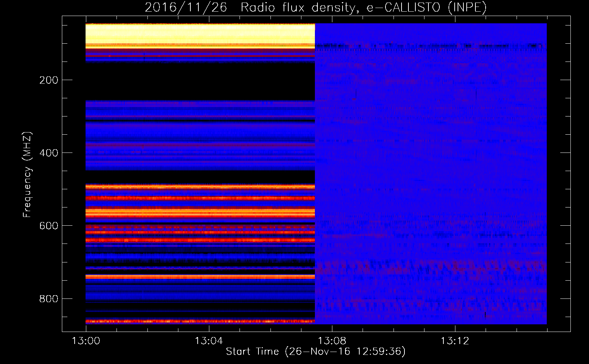Click the '13:12' time tick label
The image size is (589, 364).
pyautogui.click(x=455, y=341)
